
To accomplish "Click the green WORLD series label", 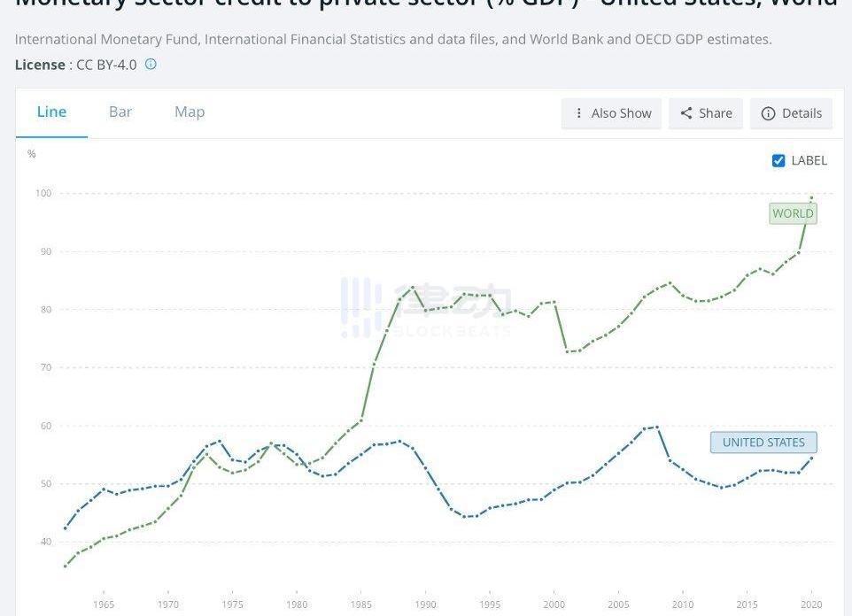I will click(x=792, y=213).
